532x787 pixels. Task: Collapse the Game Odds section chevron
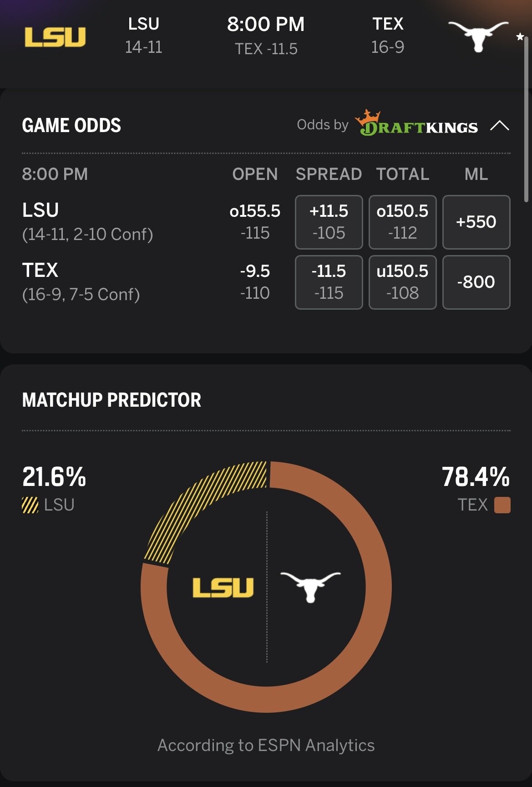499,125
